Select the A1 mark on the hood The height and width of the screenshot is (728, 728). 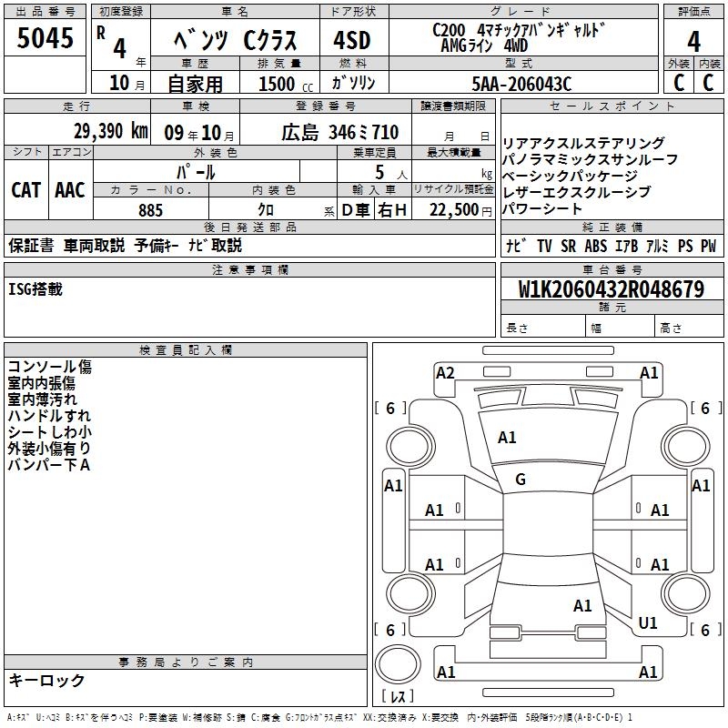[x=507, y=438]
